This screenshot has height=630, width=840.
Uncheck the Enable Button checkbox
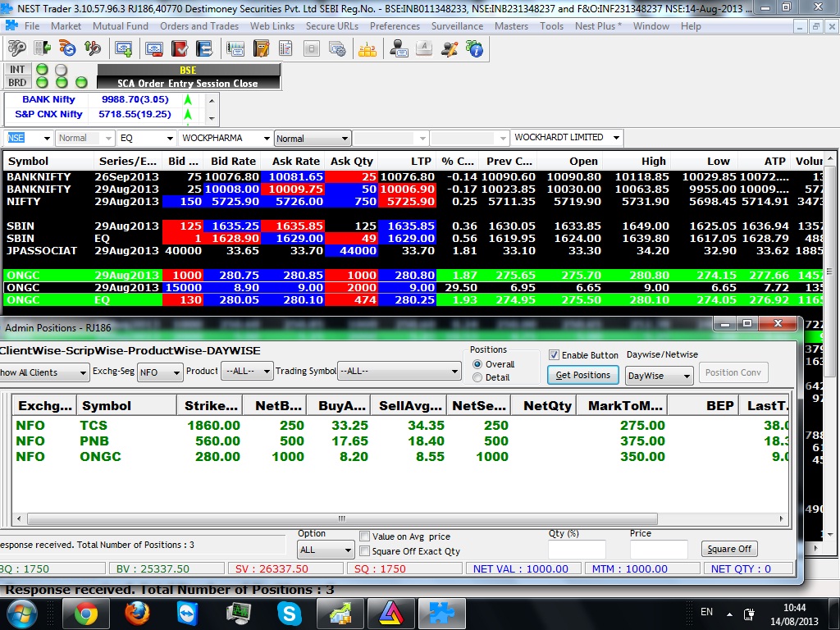coord(554,354)
